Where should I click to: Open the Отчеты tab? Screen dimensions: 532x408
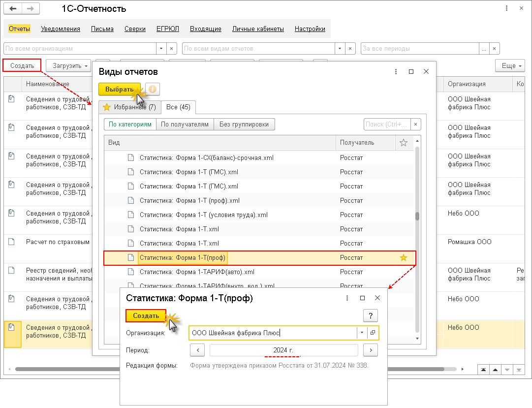[x=19, y=29]
